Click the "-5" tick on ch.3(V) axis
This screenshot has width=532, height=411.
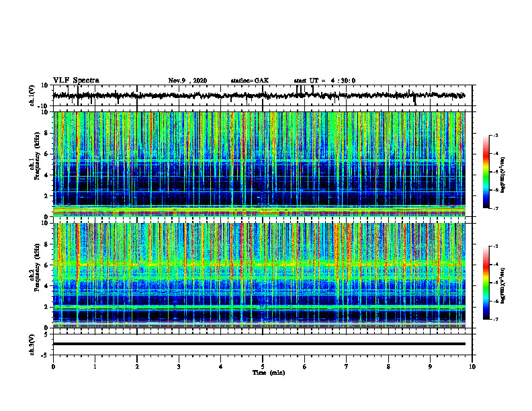[x=46, y=355]
